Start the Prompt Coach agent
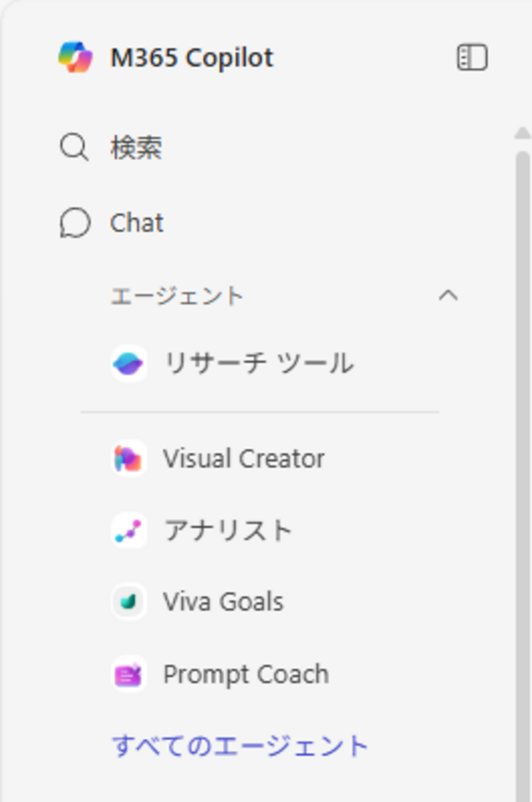 246,674
